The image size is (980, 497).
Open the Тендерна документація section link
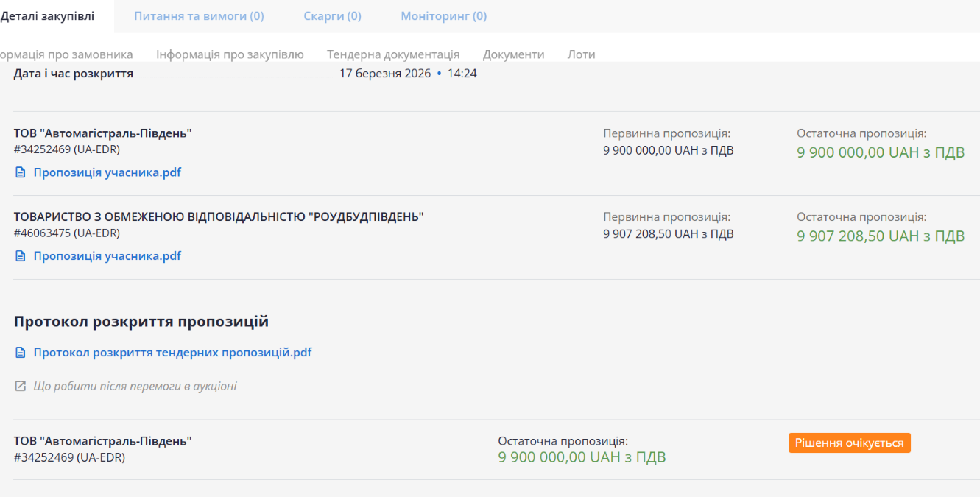[x=393, y=54]
